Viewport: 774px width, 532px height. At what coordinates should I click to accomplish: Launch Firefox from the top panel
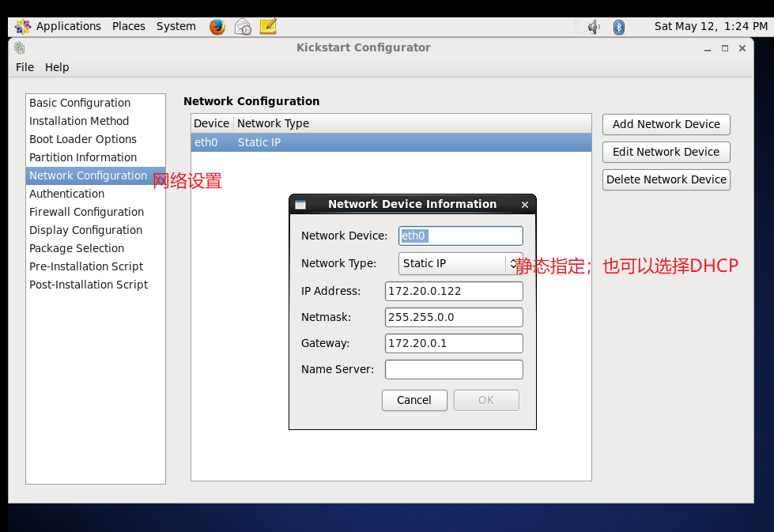coord(217,27)
